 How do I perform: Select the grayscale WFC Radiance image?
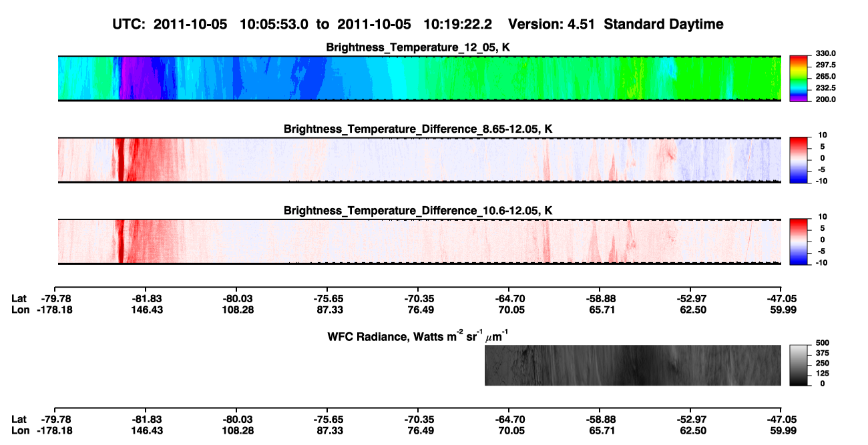tap(632, 365)
